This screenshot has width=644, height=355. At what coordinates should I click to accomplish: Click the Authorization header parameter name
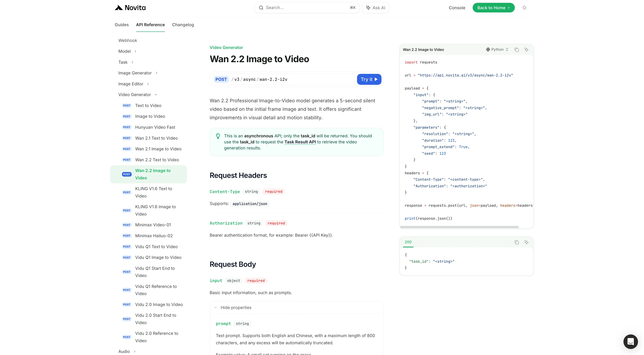pos(226,223)
